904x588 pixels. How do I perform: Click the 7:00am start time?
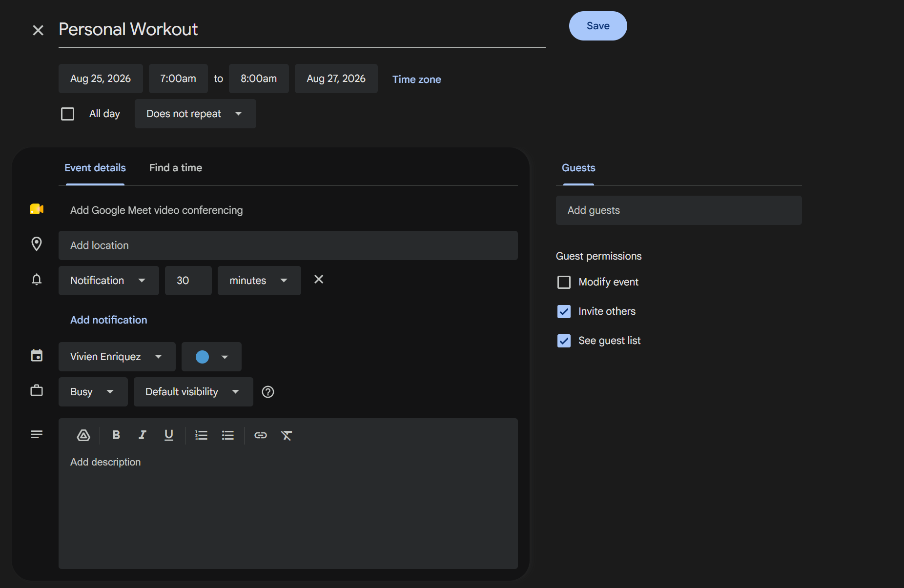tap(178, 79)
